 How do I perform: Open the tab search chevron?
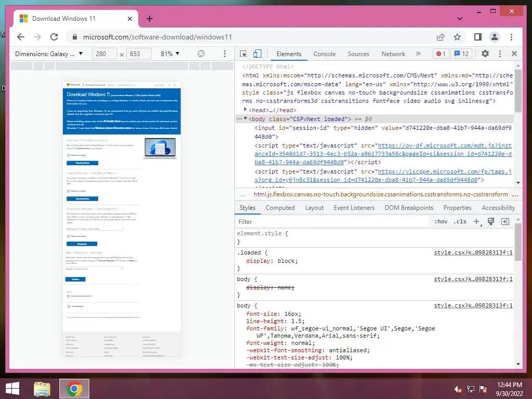tap(460, 19)
